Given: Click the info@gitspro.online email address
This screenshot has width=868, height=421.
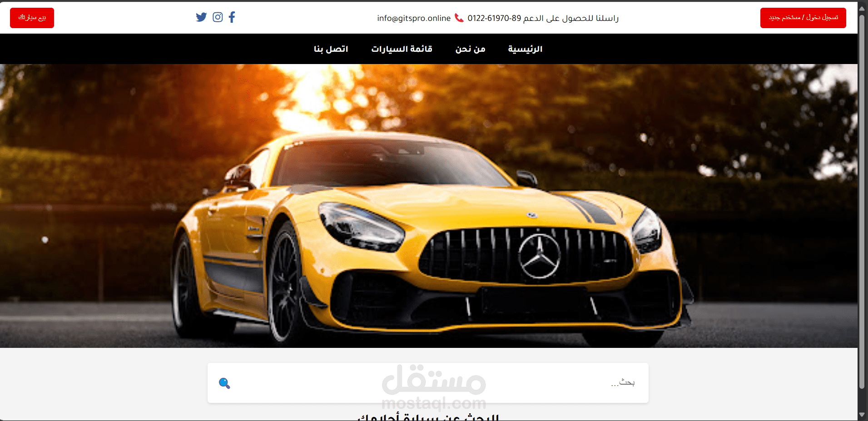Looking at the screenshot, I should pyautogui.click(x=414, y=18).
